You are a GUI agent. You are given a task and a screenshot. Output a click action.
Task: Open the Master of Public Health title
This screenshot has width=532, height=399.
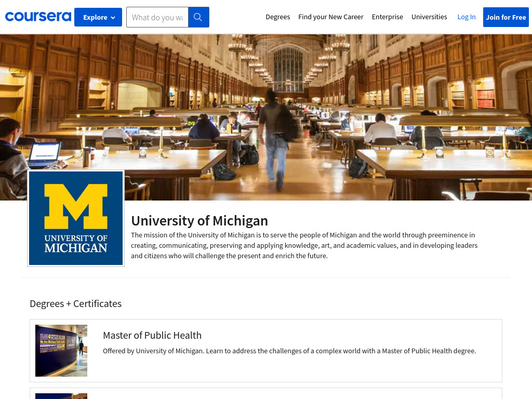pyautogui.click(x=152, y=335)
